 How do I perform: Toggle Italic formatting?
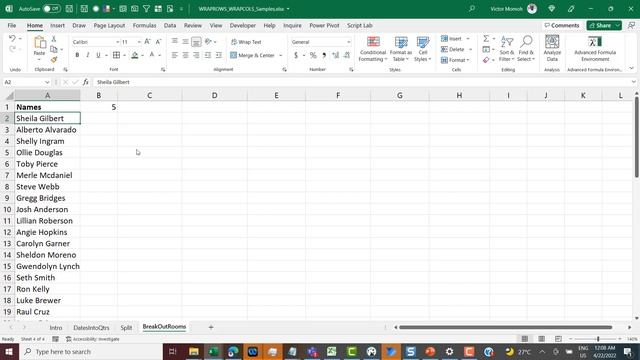pos(87,55)
